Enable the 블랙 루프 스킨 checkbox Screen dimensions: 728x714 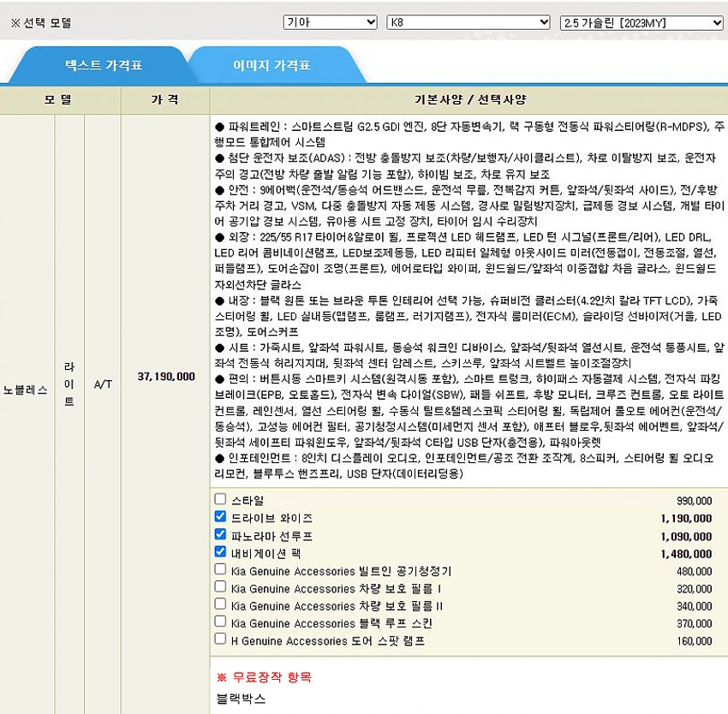coord(221,622)
